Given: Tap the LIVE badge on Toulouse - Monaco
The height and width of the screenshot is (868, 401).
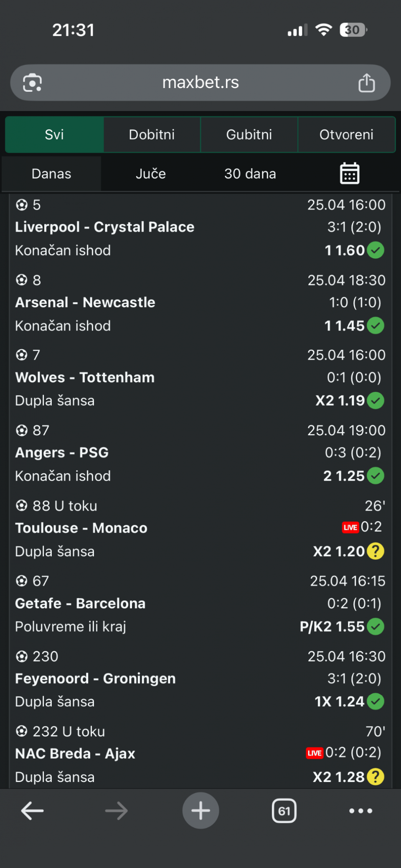Looking at the screenshot, I should 350,527.
